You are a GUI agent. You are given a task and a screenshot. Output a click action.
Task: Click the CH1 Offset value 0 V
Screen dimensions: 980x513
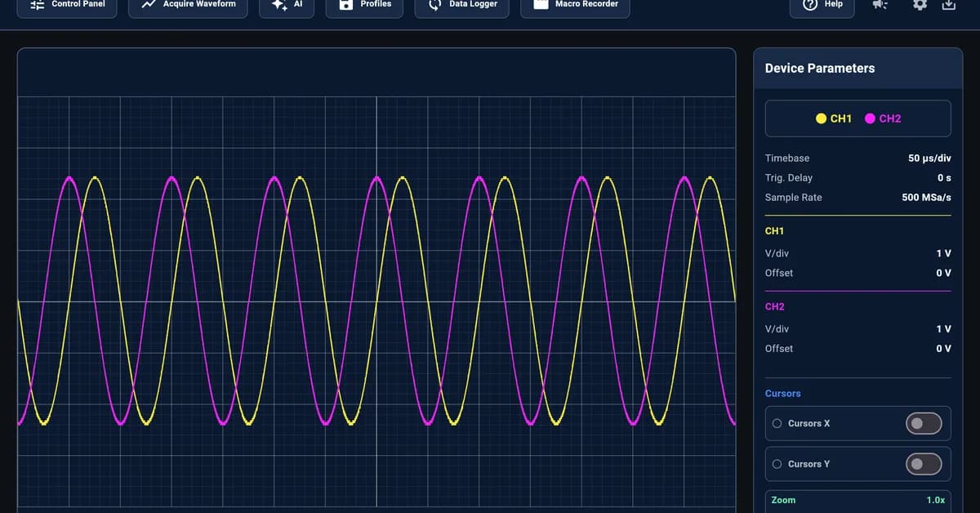[943, 273]
